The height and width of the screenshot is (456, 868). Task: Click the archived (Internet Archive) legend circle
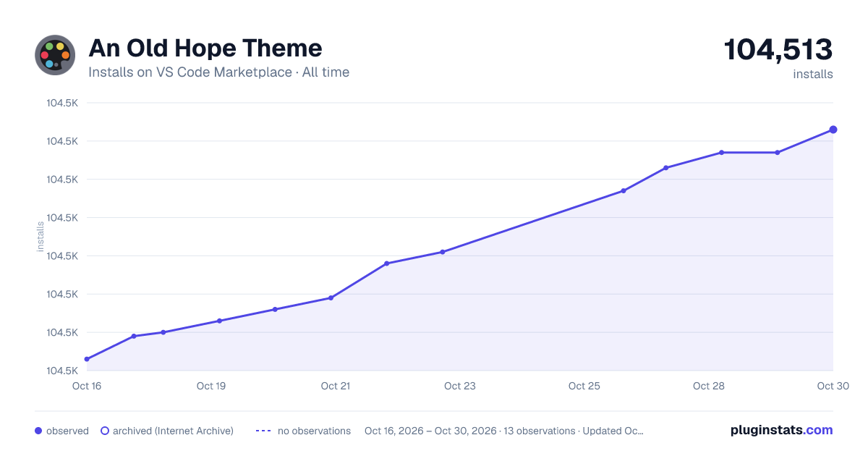click(104, 431)
